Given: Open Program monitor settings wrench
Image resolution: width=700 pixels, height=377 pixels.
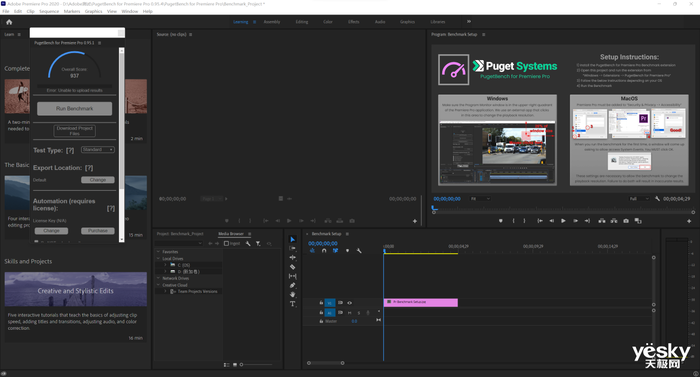Looking at the screenshot, I should tap(657, 199).
